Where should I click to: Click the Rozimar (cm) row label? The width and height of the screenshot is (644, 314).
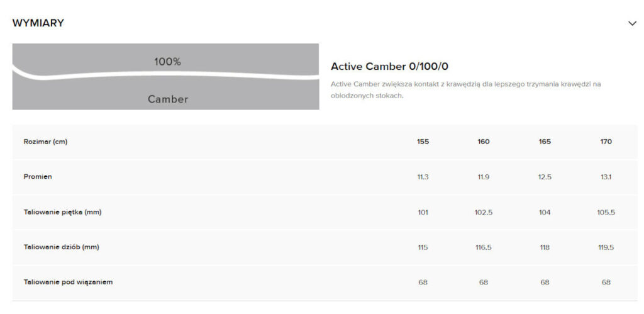pyautogui.click(x=45, y=142)
